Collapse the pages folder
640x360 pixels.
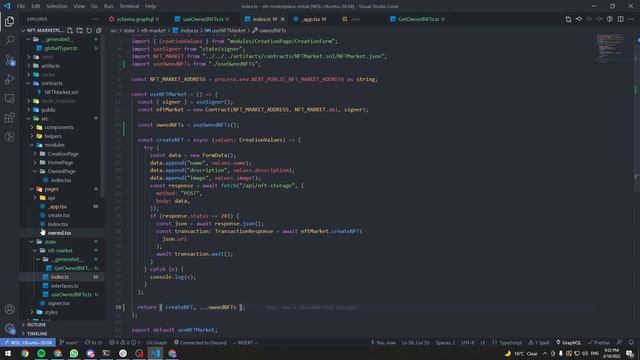pos(51,189)
